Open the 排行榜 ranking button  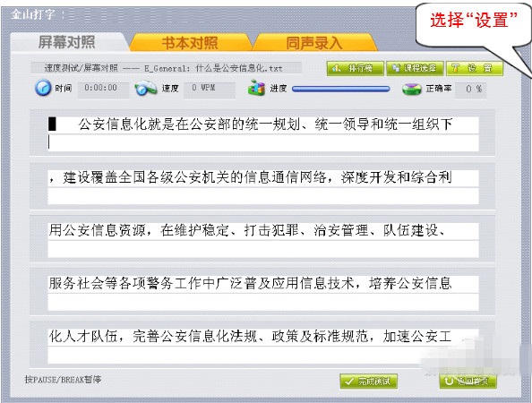click(x=356, y=69)
